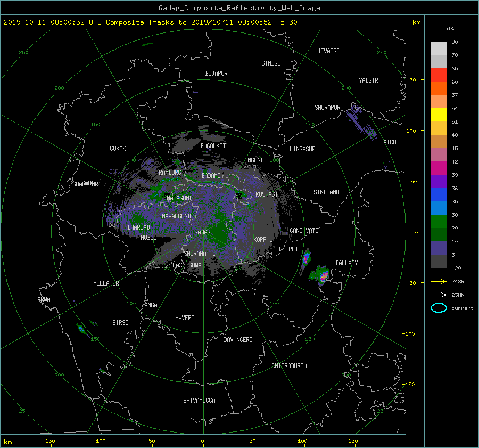Click the SINDHANUR label
The height and width of the screenshot is (448, 479).
point(328,192)
